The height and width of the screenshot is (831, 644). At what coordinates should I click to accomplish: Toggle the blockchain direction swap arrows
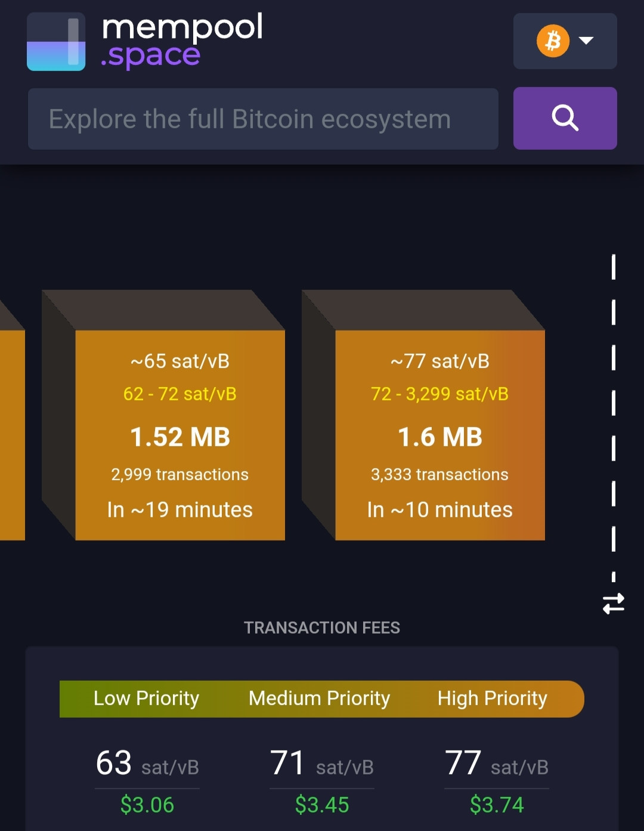tap(614, 603)
